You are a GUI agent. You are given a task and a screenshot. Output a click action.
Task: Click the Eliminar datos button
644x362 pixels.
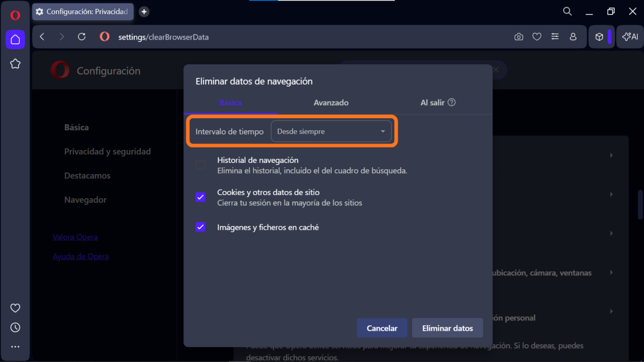447,328
